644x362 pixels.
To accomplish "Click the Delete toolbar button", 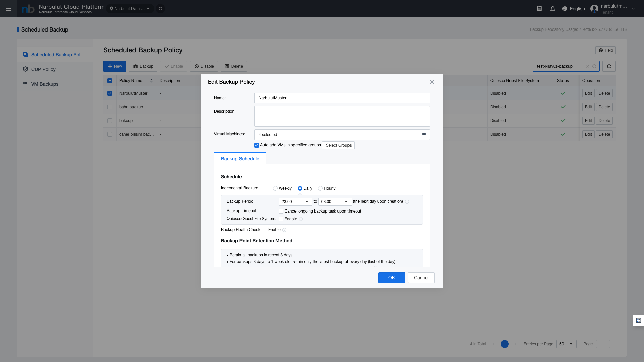I will pos(234,66).
